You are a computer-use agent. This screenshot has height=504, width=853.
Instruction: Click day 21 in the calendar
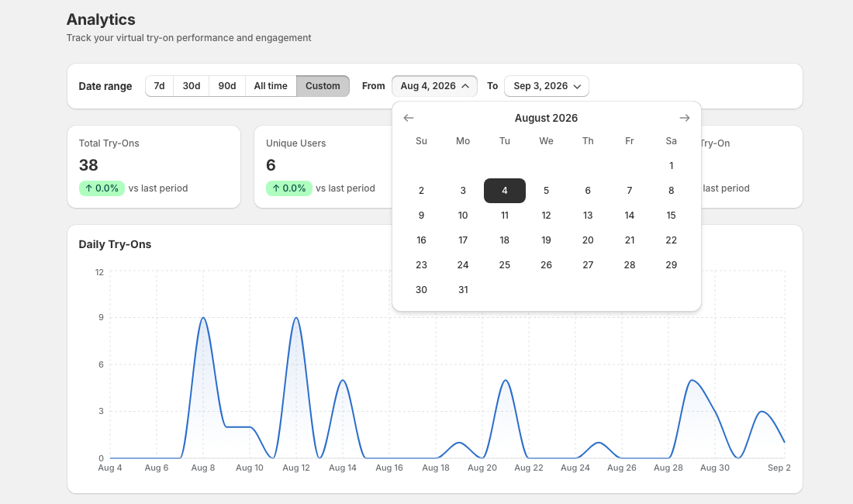[x=630, y=240]
